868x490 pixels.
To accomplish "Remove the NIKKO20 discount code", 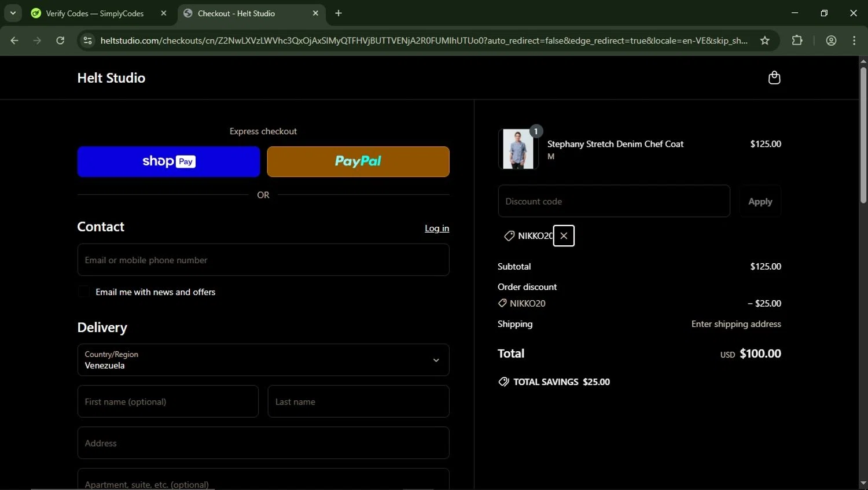I will (564, 235).
